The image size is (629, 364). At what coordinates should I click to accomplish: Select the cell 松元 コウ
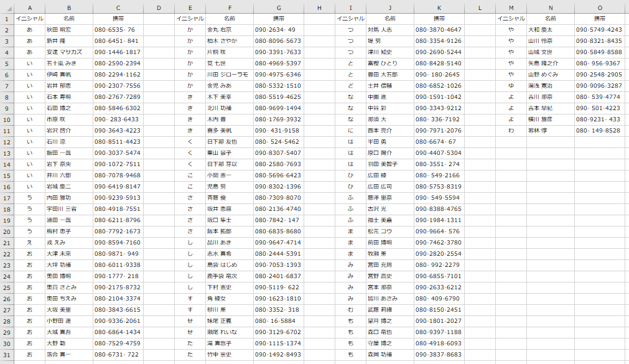390,231
